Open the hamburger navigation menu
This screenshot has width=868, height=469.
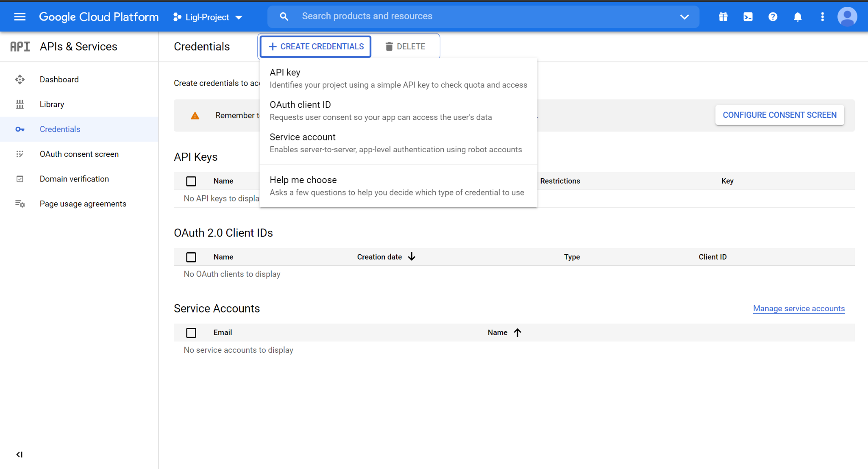click(x=20, y=17)
